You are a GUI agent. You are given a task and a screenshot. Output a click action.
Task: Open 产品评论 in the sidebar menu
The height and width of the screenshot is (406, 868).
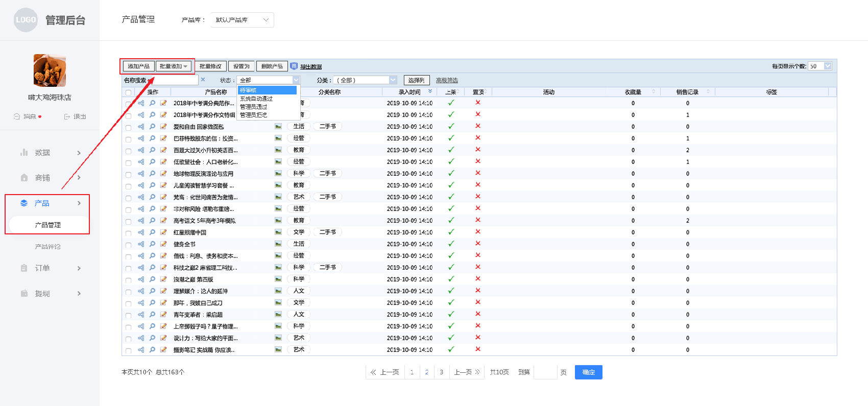click(x=48, y=247)
